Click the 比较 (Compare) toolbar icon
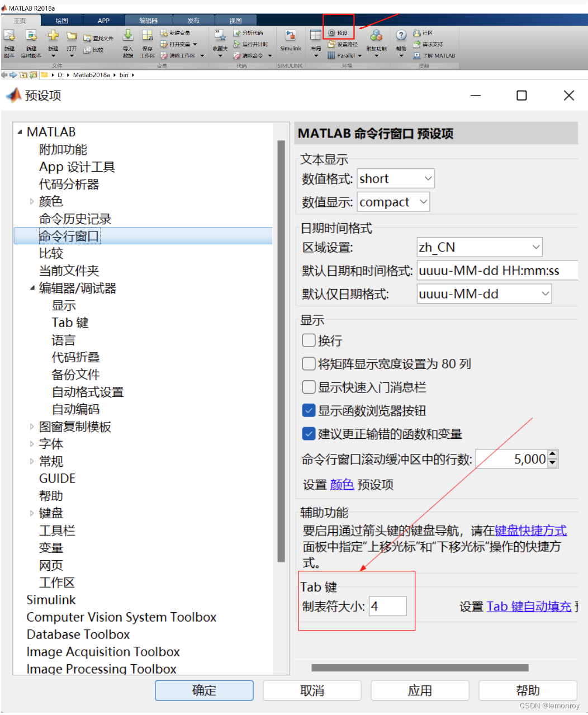588x715 pixels. [x=87, y=50]
